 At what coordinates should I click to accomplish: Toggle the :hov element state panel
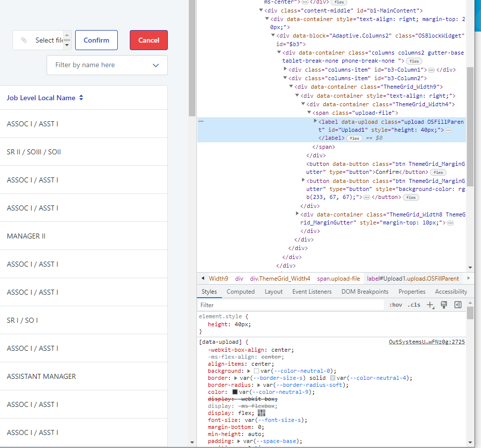pyautogui.click(x=396, y=305)
